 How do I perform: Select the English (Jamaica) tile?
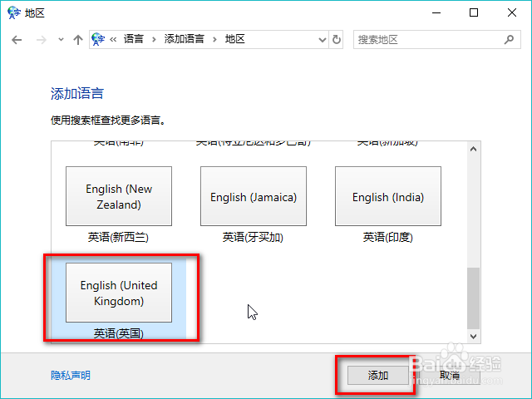254,196
